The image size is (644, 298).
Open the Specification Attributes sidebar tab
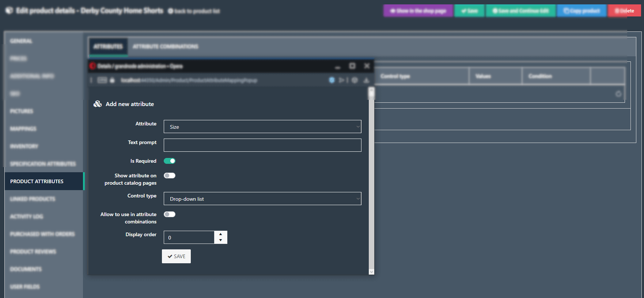tap(43, 164)
